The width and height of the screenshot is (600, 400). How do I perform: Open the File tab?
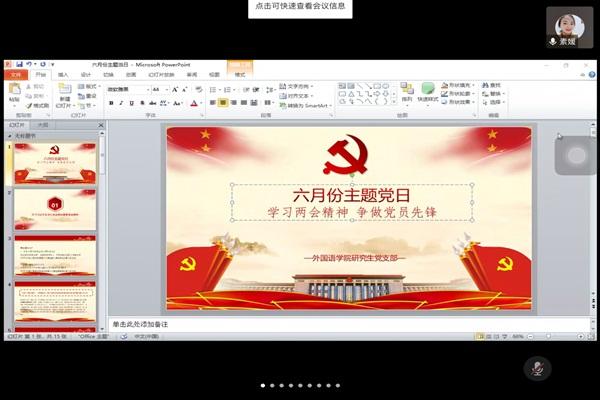click(x=16, y=75)
